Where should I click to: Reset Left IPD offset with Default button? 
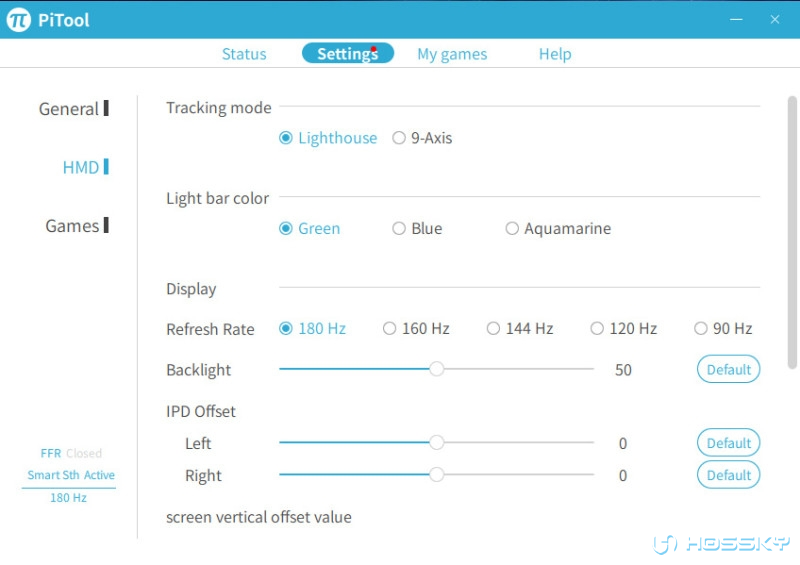[729, 443]
